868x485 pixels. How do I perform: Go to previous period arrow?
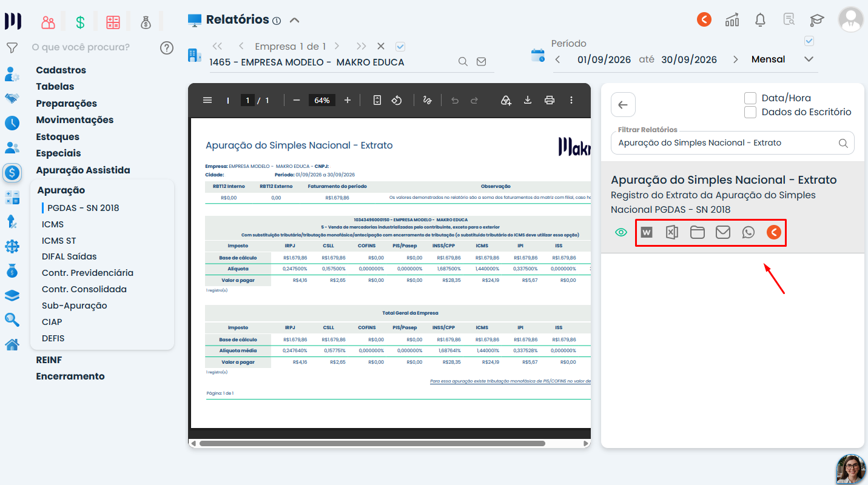(557, 59)
